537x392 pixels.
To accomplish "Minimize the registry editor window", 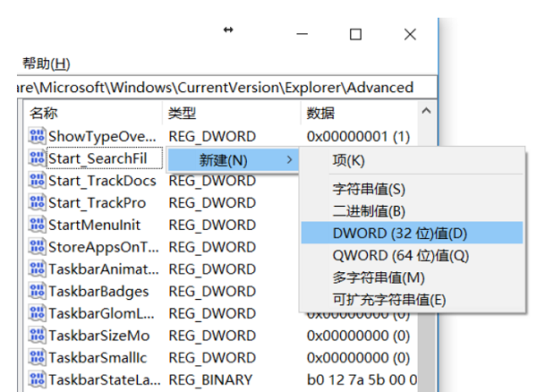I will (303, 34).
